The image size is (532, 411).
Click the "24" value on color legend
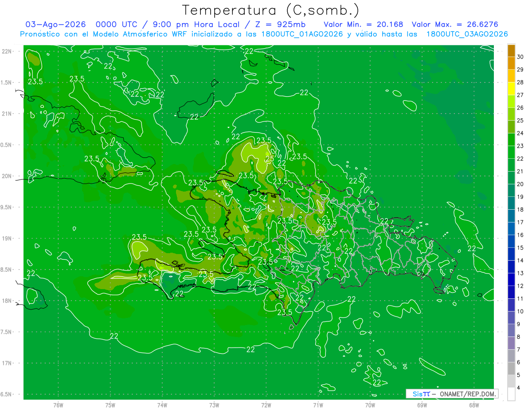(520, 133)
